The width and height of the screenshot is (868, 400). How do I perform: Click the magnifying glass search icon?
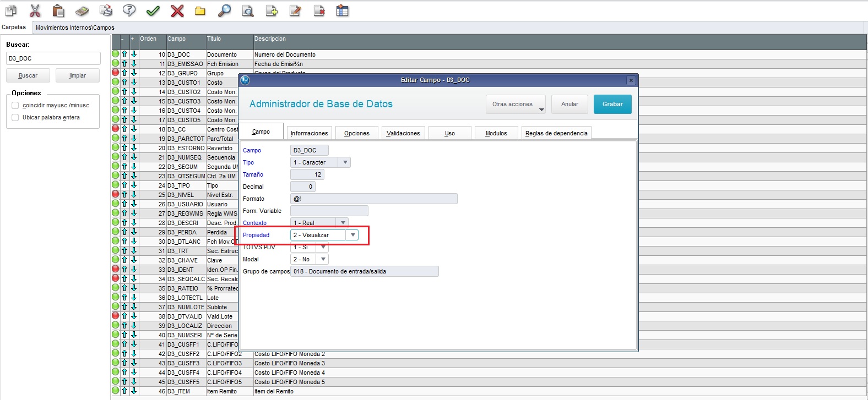tap(224, 10)
